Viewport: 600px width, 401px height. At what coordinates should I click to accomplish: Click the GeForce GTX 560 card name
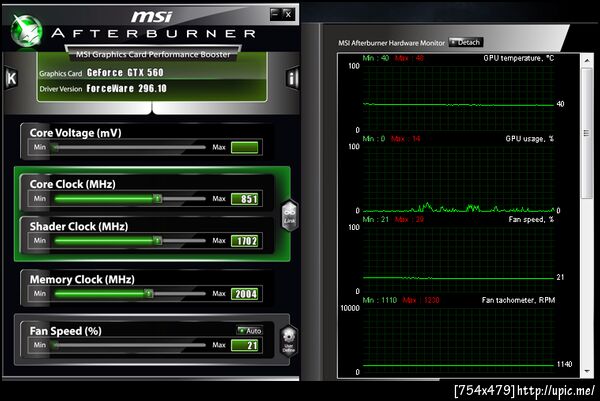(x=125, y=73)
